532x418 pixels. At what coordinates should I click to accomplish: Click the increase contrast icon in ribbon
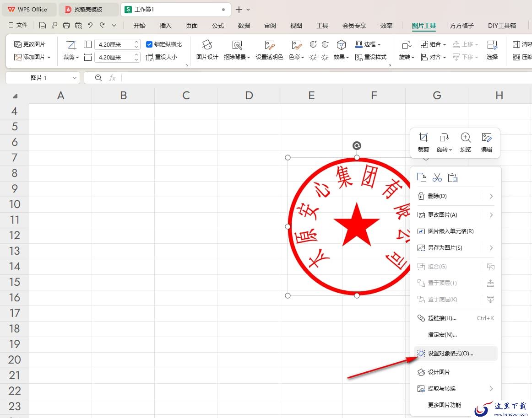click(313, 44)
